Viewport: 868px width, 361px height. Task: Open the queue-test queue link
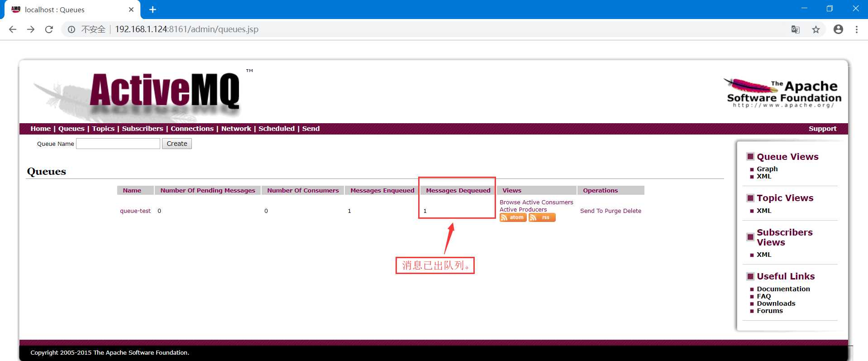point(135,211)
